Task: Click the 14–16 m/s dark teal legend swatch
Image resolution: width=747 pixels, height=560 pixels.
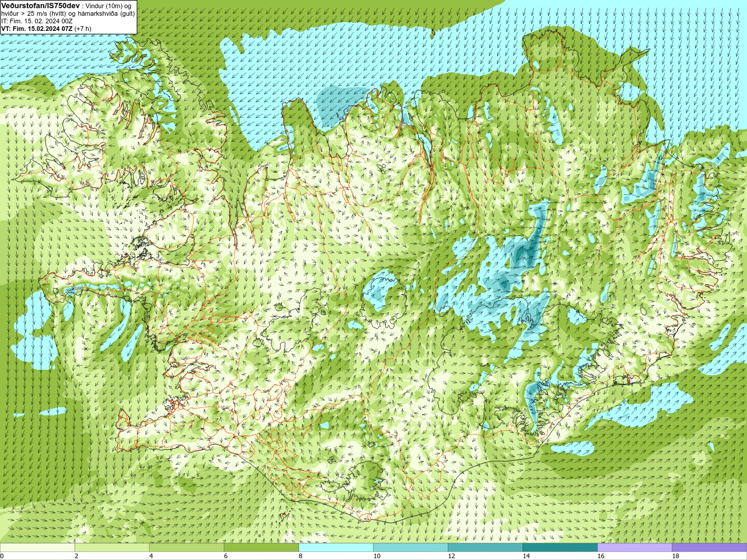Action: pyautogui.click(x=560, y=548)
